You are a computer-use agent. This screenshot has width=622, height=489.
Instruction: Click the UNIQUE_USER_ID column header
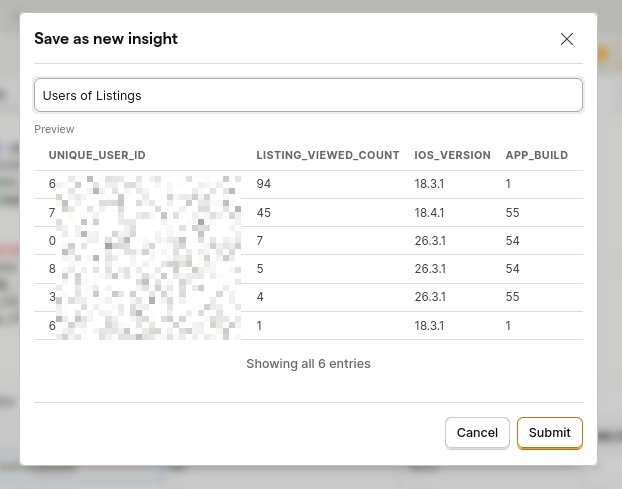97,156
